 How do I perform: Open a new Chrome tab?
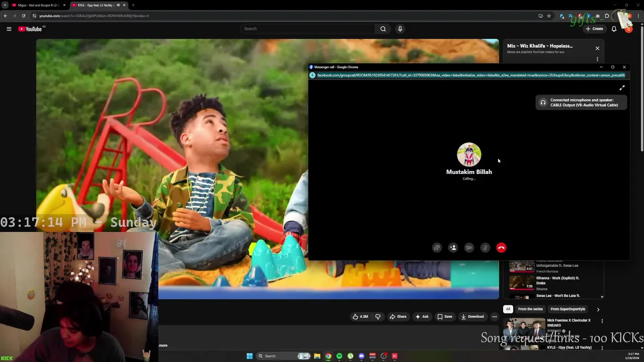[x=133, y=5]
